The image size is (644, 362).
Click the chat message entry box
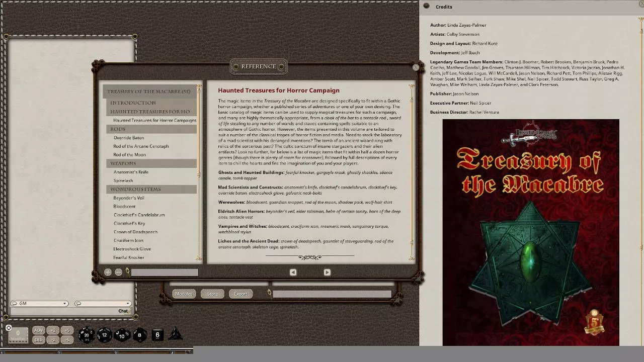point(63,311)
